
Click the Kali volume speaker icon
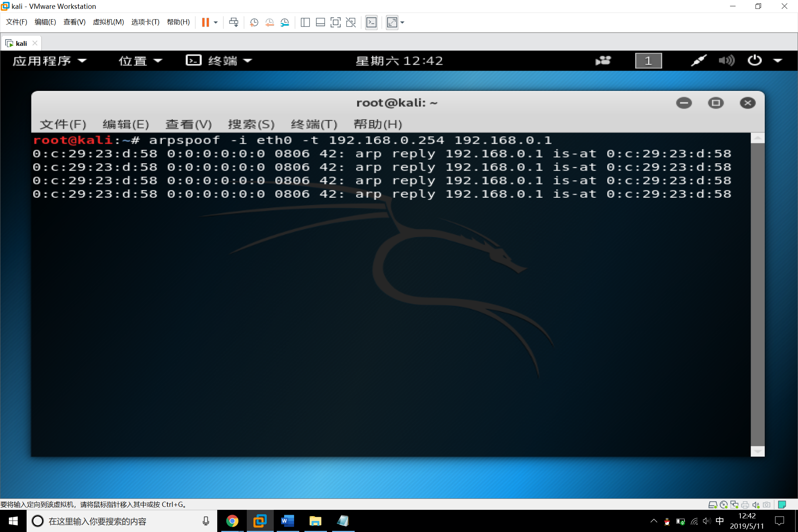click(x=726, y=61)
